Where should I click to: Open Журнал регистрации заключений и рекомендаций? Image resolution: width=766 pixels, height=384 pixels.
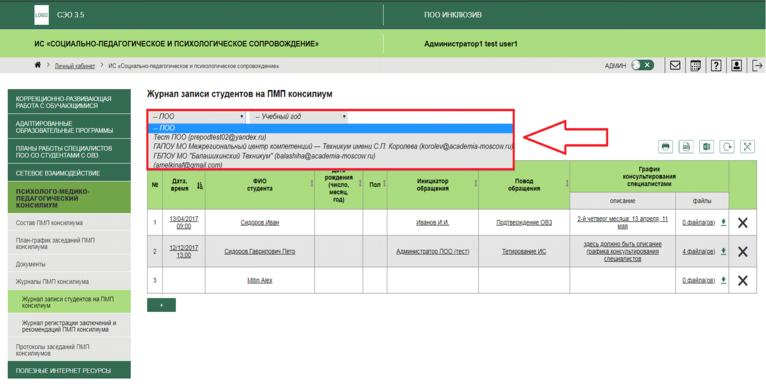[x=69, y=326]
